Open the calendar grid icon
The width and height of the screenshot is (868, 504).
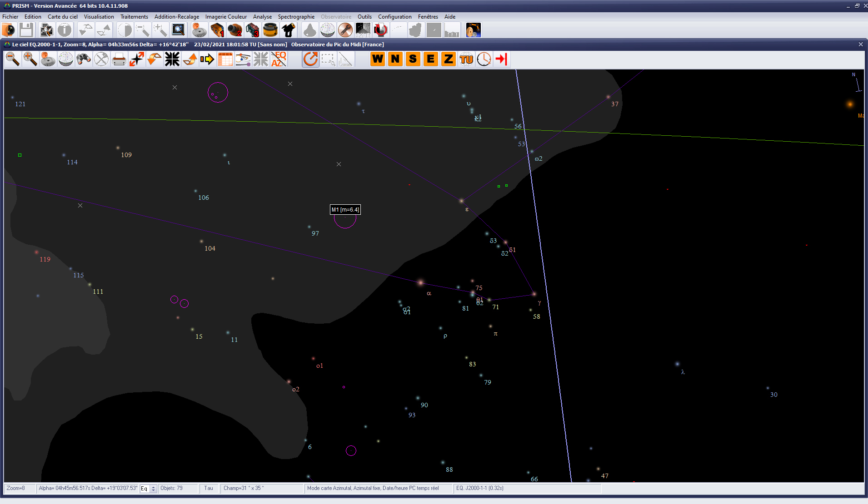click(x=225, y=59)
